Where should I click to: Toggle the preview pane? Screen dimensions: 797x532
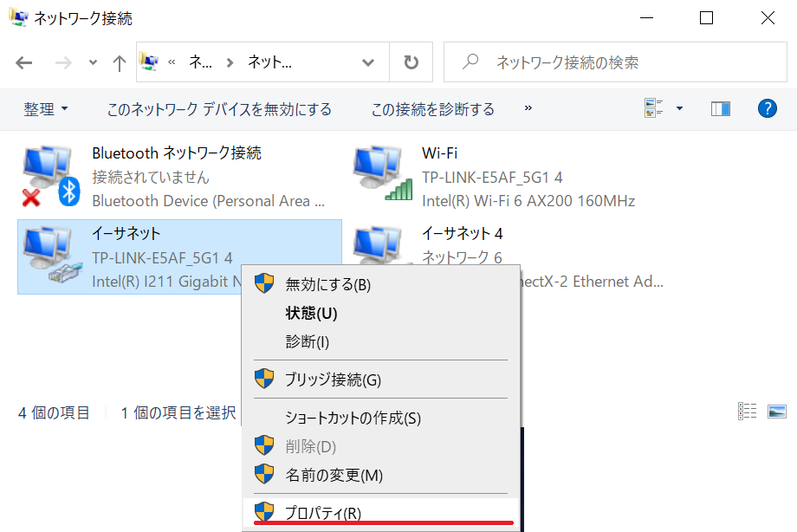coord(720,108)
